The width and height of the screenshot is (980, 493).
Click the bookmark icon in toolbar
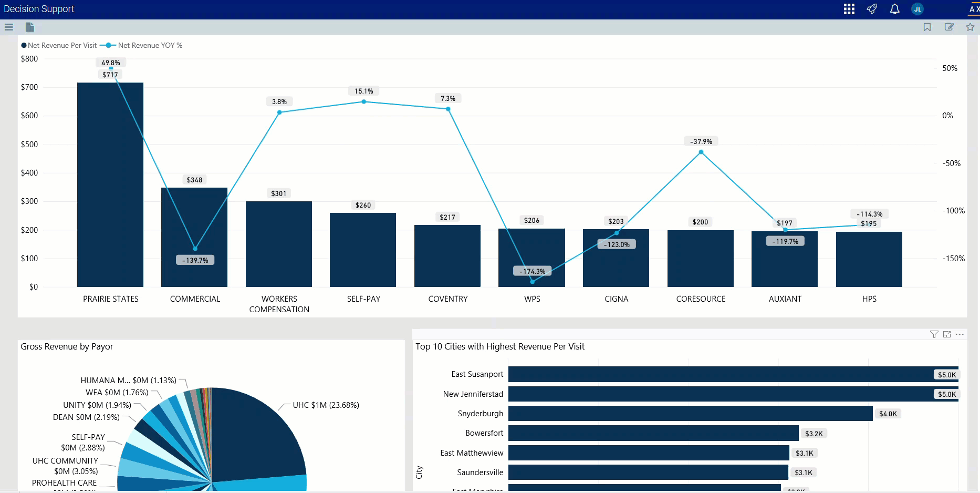coord(927,27)
